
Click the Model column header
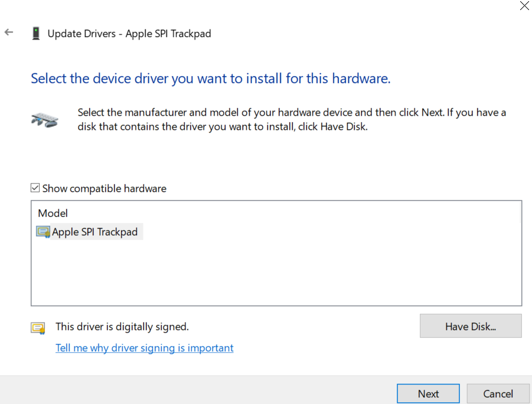point(53,213)
